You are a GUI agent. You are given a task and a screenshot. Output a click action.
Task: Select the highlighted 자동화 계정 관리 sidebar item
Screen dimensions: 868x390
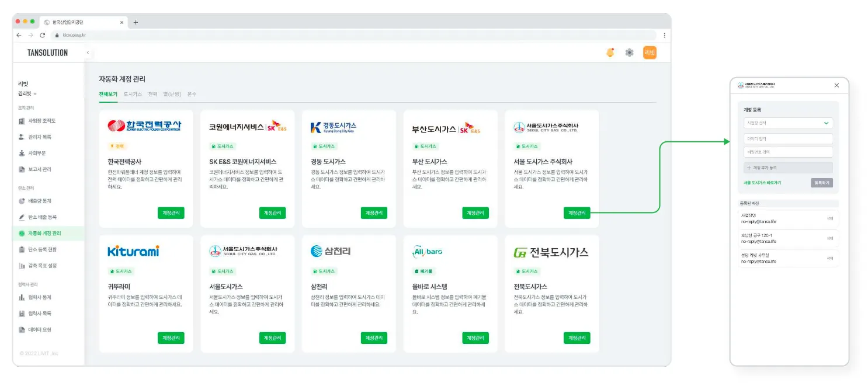[48, 234]
